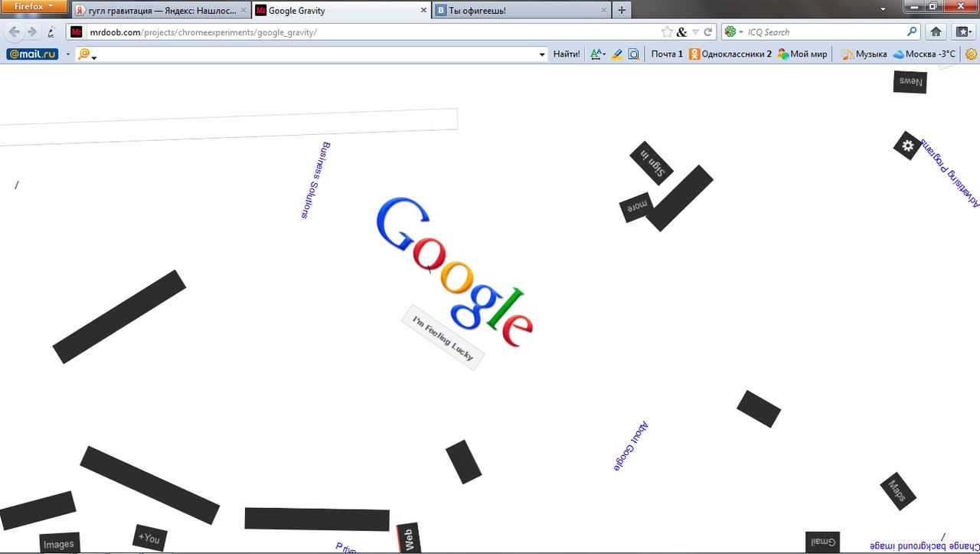This screenshot has width=980, height=554.
Task: Click the rotated Web block
Action: (x=408, y=539)
